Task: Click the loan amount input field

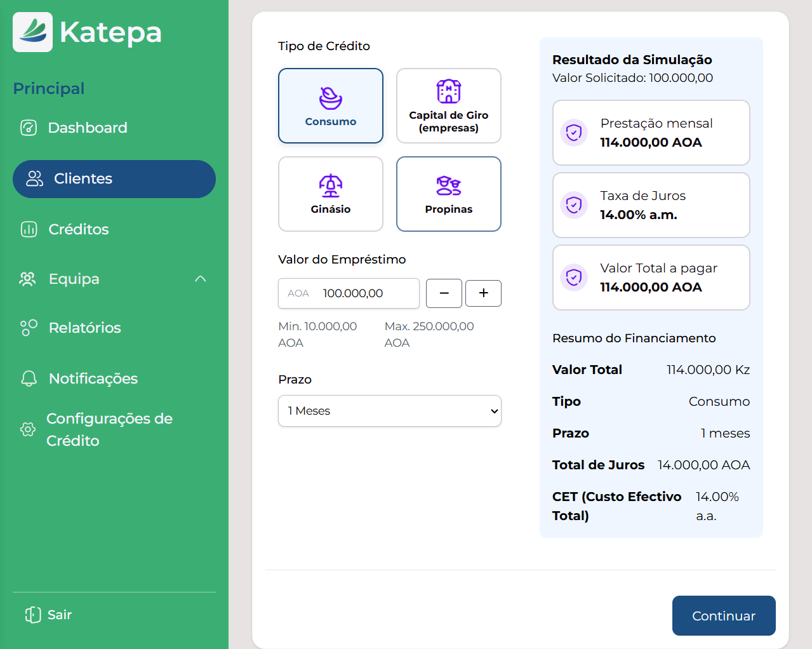Action: pyautogui.click(x=365, y=293)
